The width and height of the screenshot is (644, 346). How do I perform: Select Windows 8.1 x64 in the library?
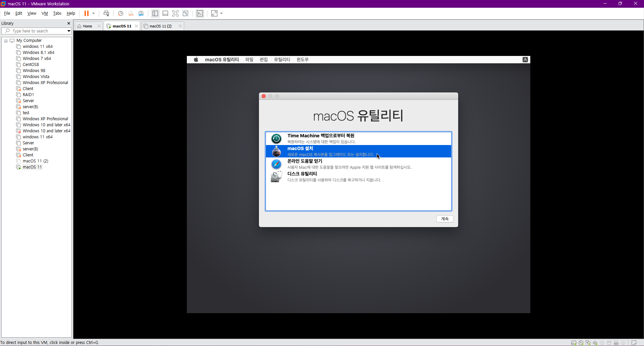38,53
